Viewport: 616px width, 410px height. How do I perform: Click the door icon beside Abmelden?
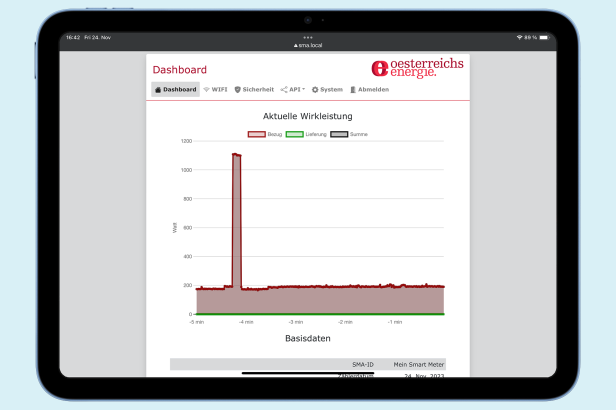(x=353, y=90)
